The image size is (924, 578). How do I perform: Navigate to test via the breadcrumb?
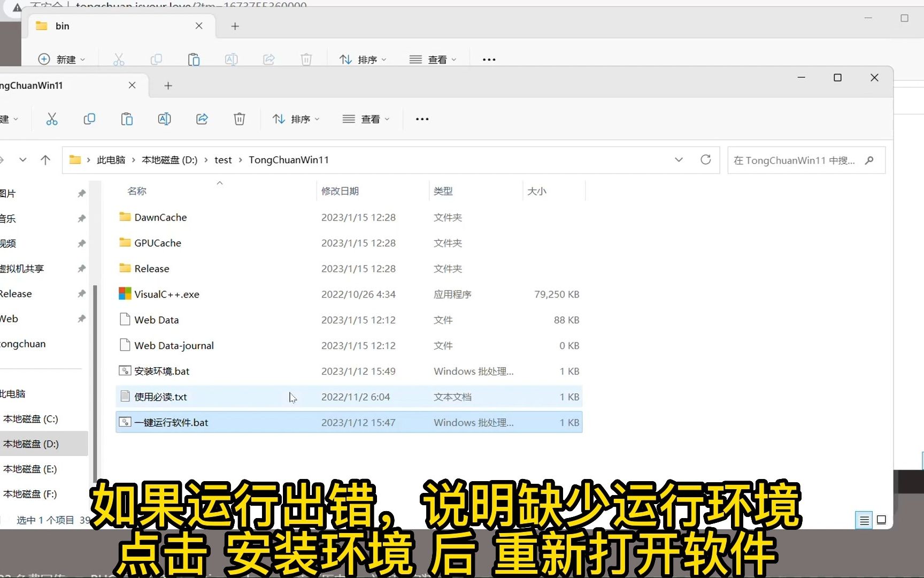223,159
